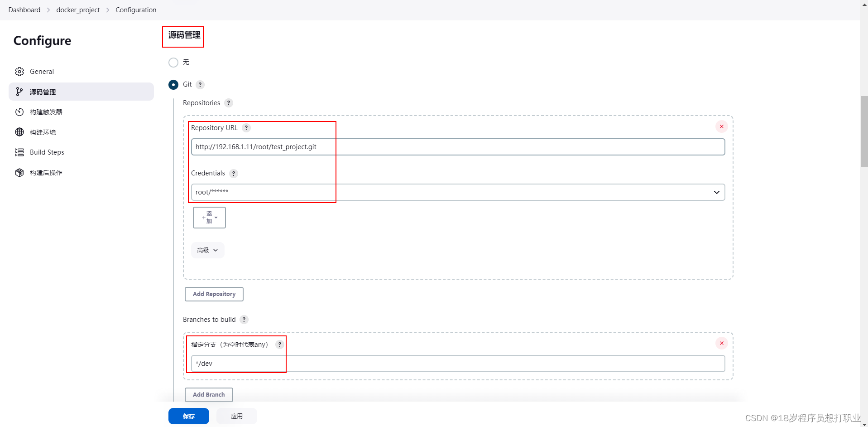
Task: Click the 构建触发器 clock icon
Action: coord(19,112)
